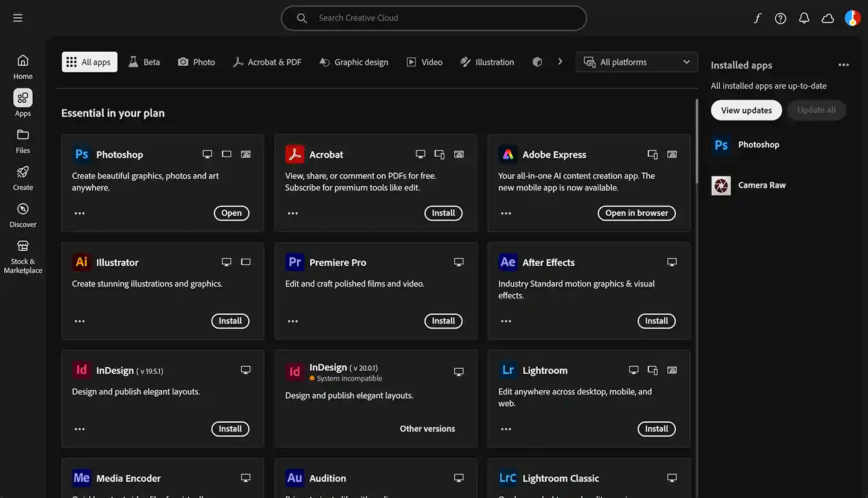The image size is (868, 498).
Task: Open Files from the left sidebar
Action: (x=23, y=140)
